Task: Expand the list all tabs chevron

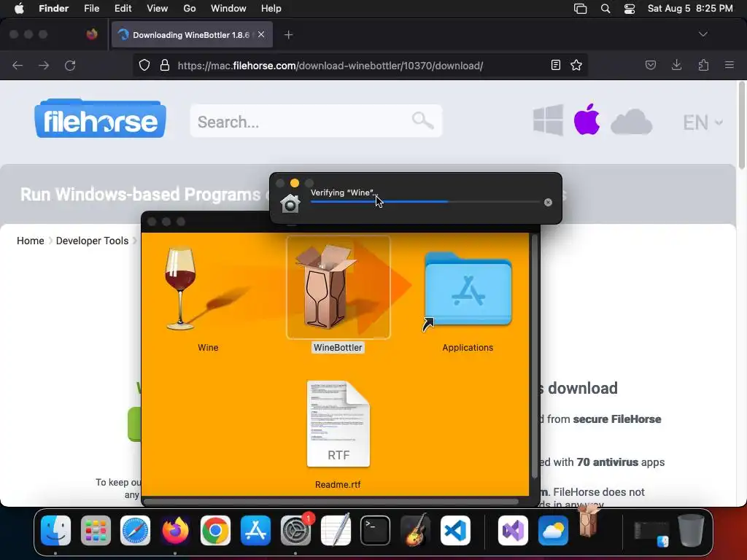Action: click(703, 34)
